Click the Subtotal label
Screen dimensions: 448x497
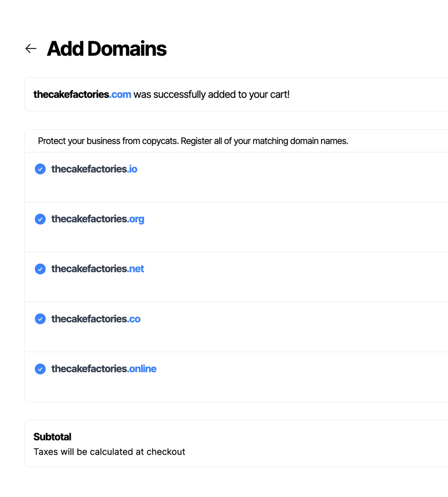click(x=52, y=437)
